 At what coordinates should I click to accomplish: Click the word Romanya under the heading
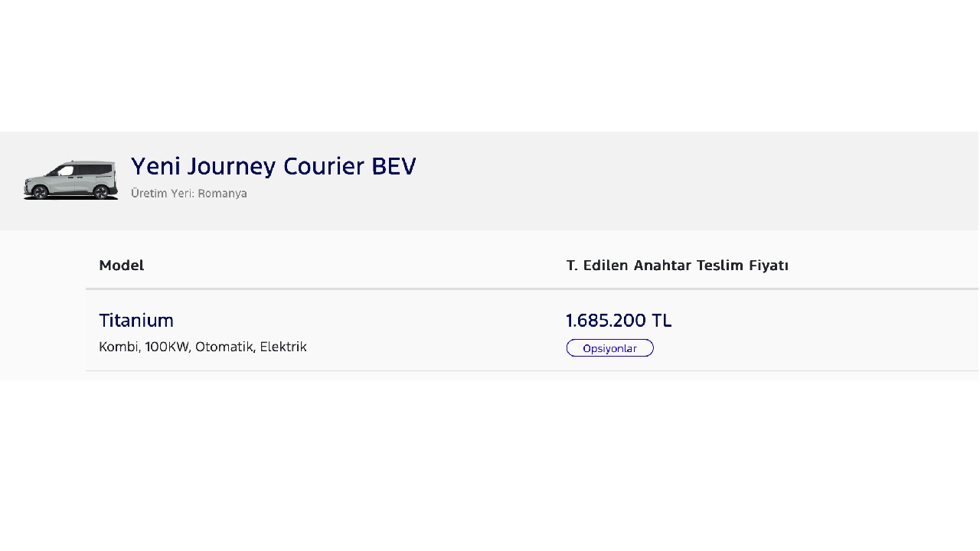222,194
